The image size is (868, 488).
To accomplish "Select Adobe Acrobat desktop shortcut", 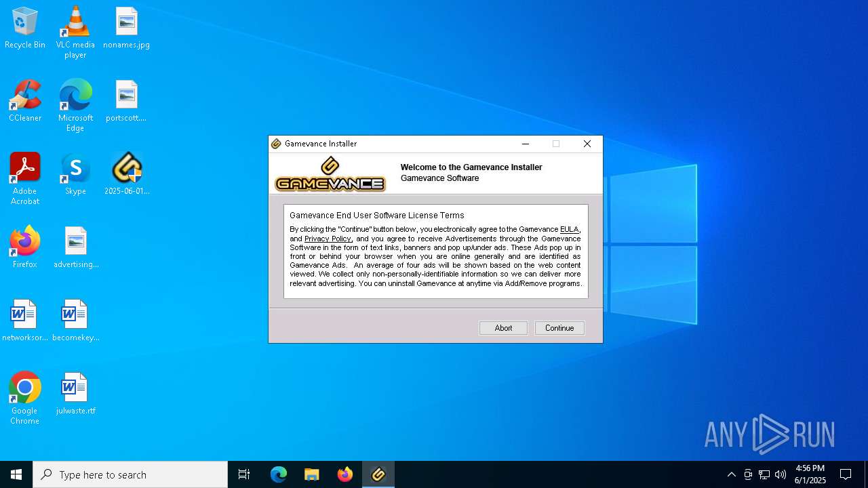I will pyautogui.click(x=25, y=178).
